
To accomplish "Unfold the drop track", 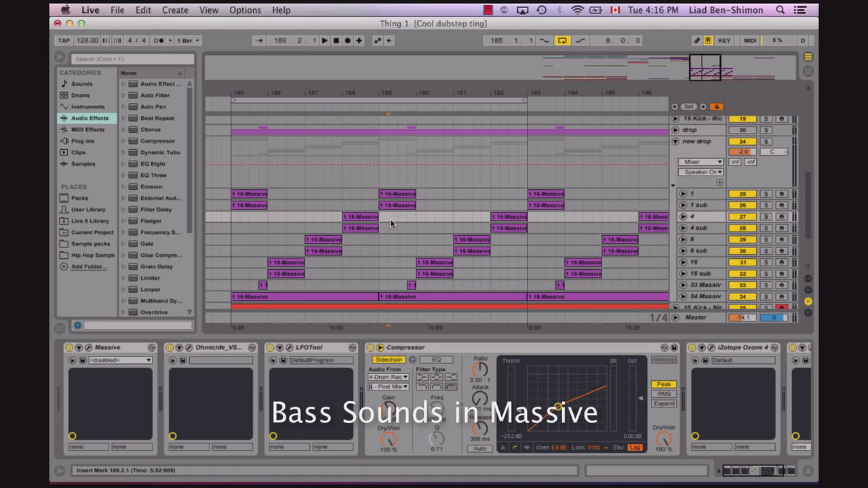I will tap(675, 130).
